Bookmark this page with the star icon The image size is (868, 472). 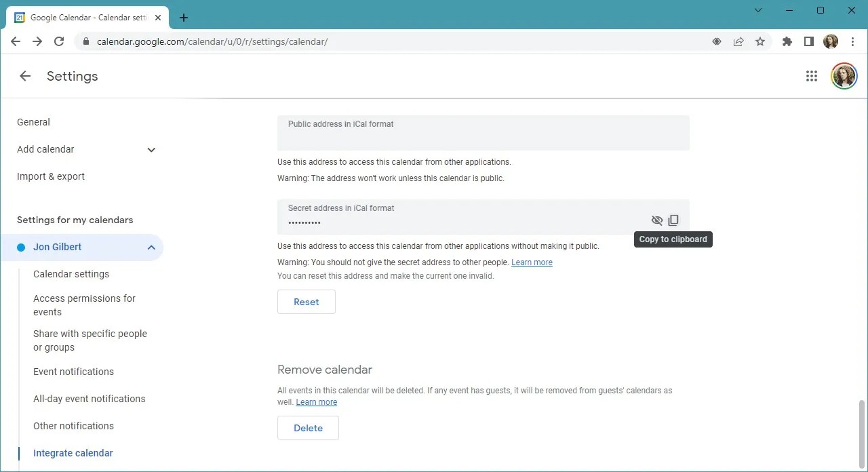760,41
